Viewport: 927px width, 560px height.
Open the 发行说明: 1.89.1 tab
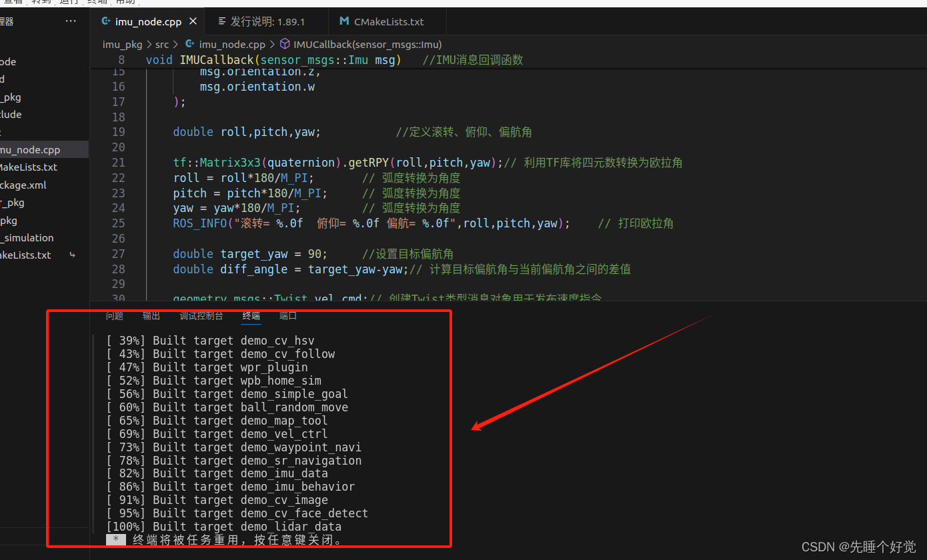267,21
